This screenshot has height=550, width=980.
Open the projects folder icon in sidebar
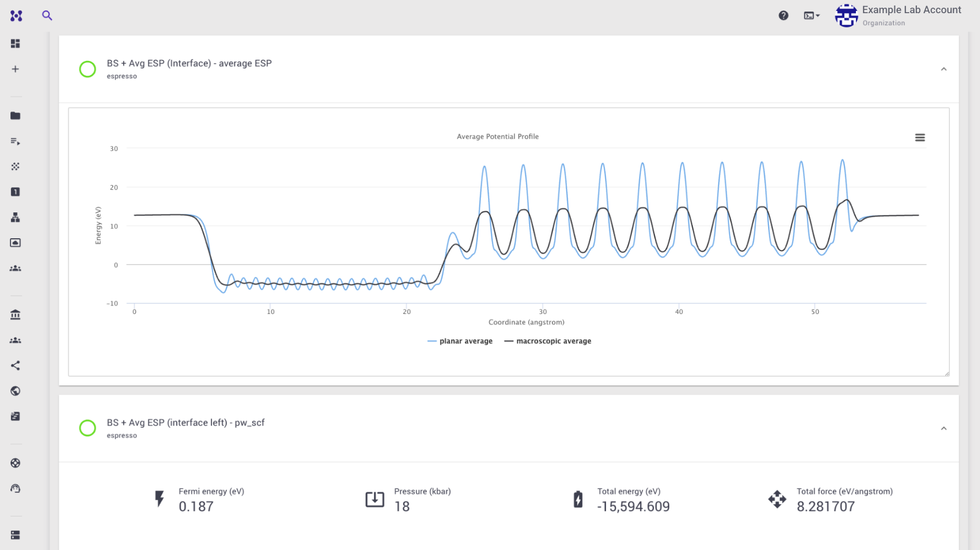[x=15, y=116]
